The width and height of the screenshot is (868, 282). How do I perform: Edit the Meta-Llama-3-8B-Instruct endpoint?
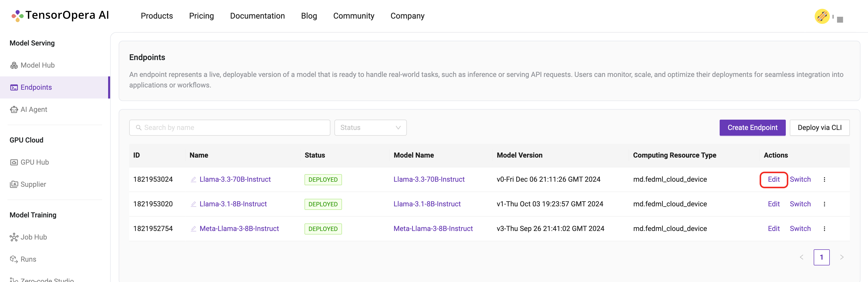click(774, 229)
